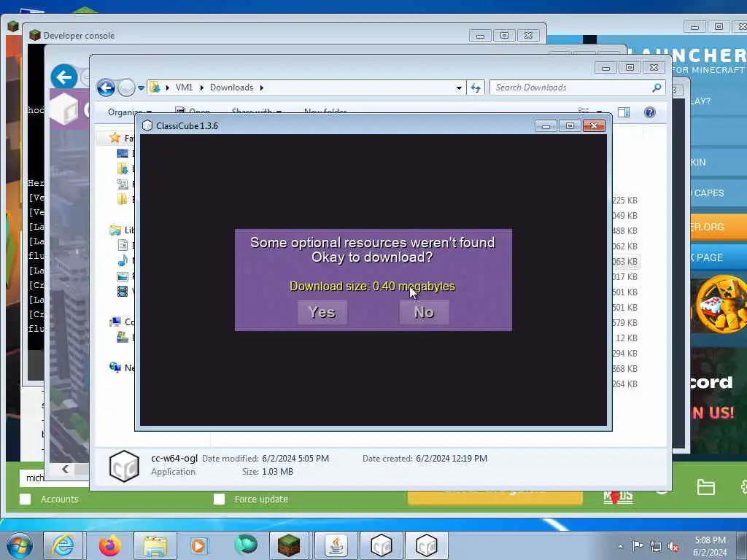Decline the resource download with No
Image resolution: width=747 pixels, height=560 pixels.
tap(424, 312)
